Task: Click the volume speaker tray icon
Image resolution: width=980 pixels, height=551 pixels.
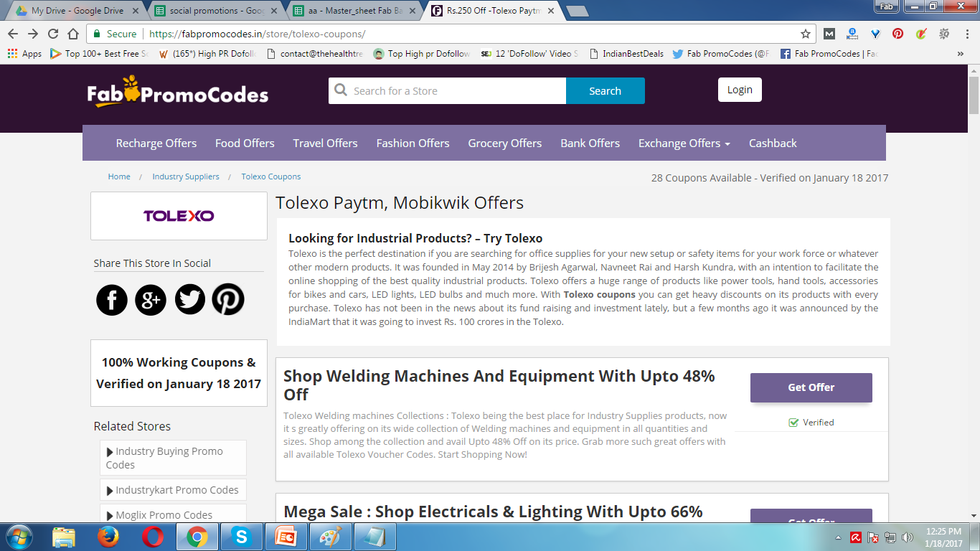Action: coord(907,537)
